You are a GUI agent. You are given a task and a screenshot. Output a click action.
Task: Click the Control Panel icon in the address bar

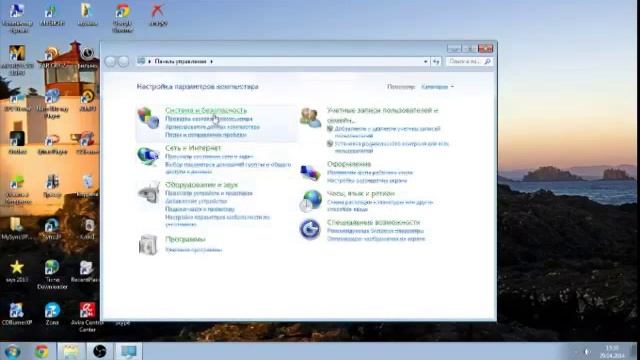(x=141, y=61)
